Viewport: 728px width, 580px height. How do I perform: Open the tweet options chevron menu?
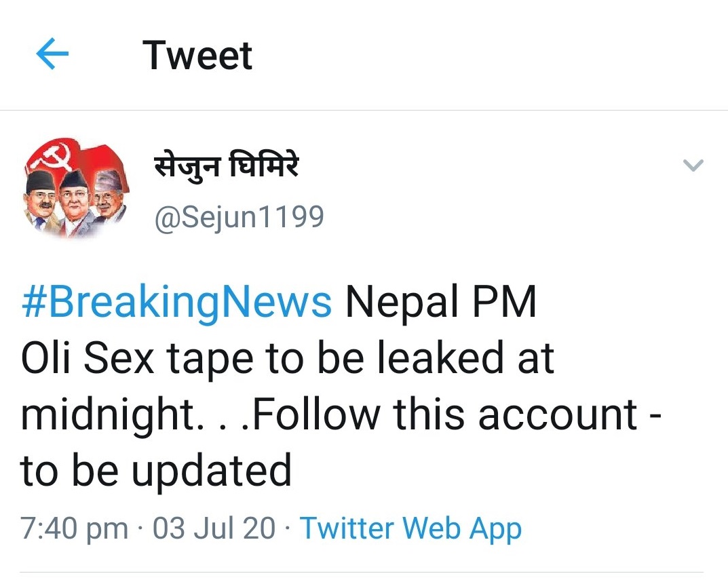click(693, 165)
